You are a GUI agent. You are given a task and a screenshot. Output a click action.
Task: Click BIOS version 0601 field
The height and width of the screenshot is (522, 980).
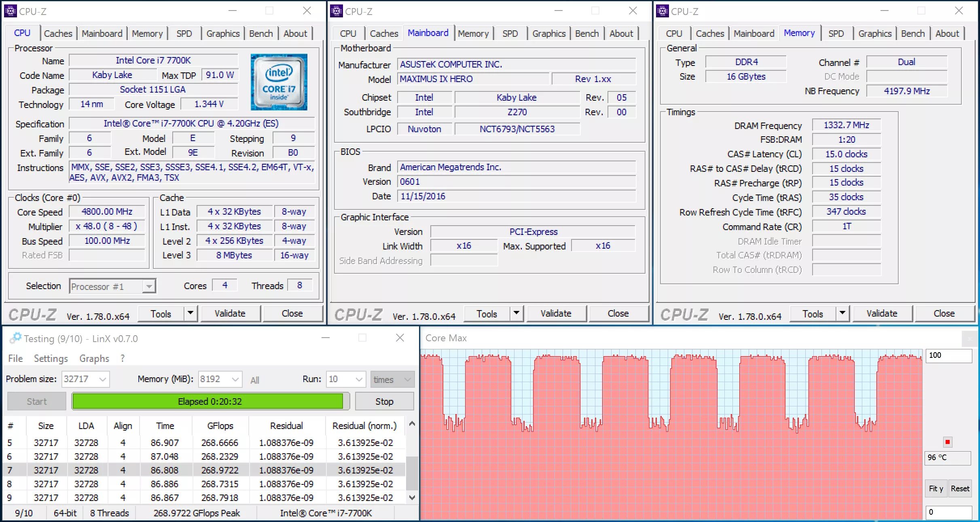point(516,182)
